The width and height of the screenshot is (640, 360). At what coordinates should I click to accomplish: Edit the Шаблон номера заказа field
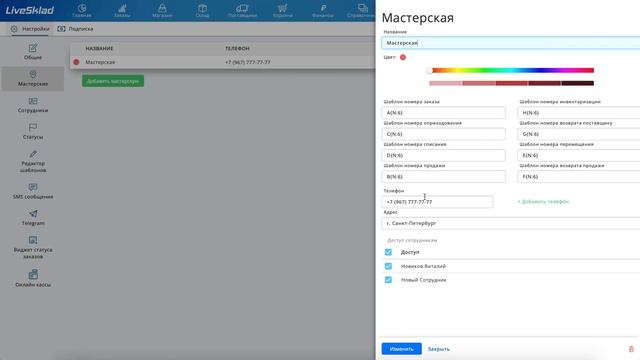coord(443,113)
